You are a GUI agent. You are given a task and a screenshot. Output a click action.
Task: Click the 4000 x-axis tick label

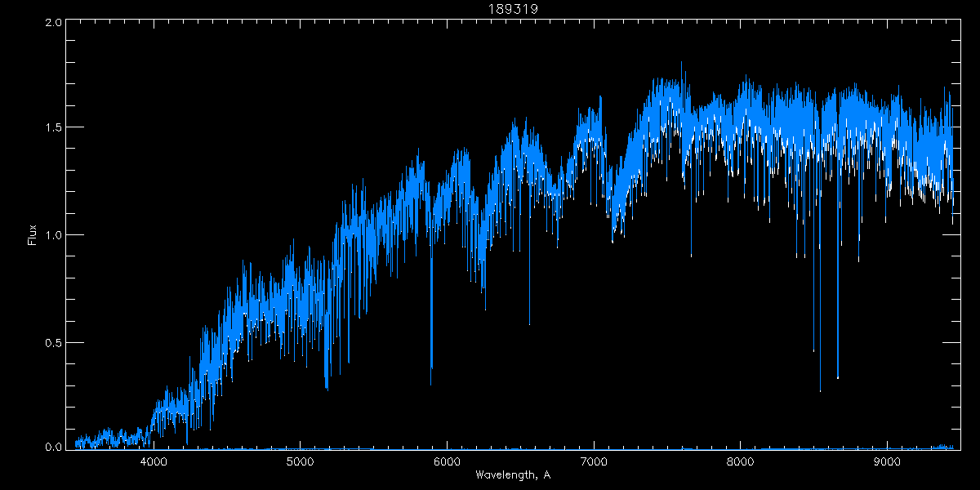click(x=154, y=462)
